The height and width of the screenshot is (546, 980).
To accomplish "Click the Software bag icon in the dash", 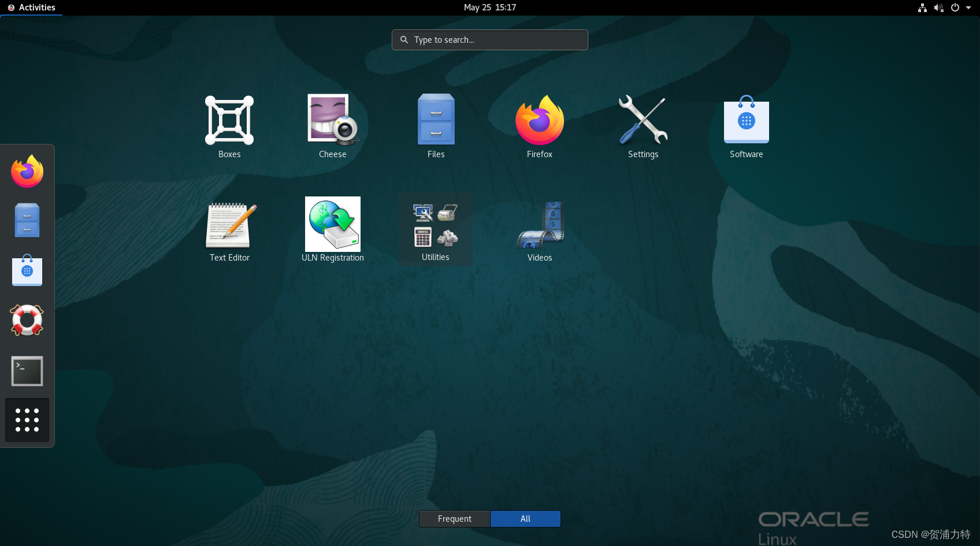I will (x=27, y=270).
